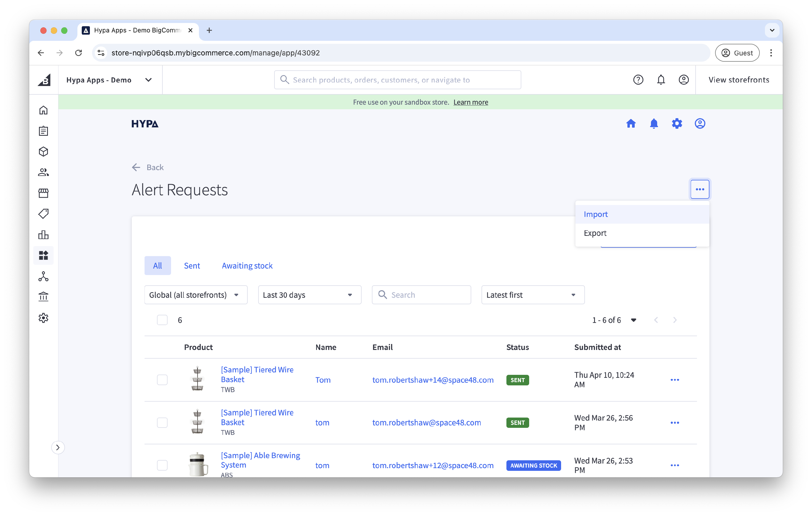Viewport: 812px width, 516px height.
Task: Go to the Hypa home icon
Action: click(631, 124)
